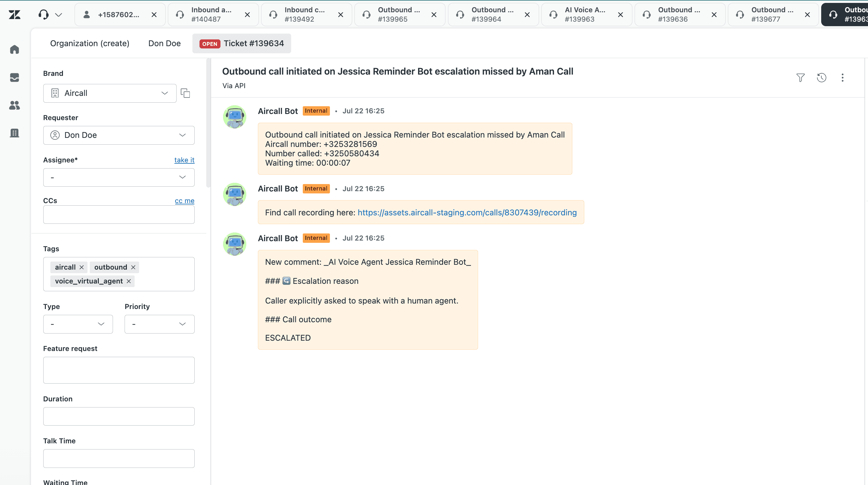The image size is (868, 485).
Task: Open the Type dropdown
Action: [x=78, y=324]
